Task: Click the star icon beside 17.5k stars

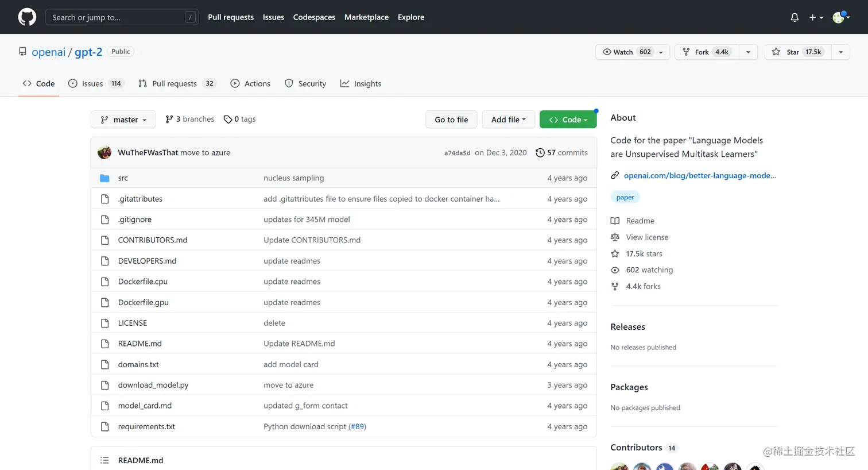Action: 615,254
